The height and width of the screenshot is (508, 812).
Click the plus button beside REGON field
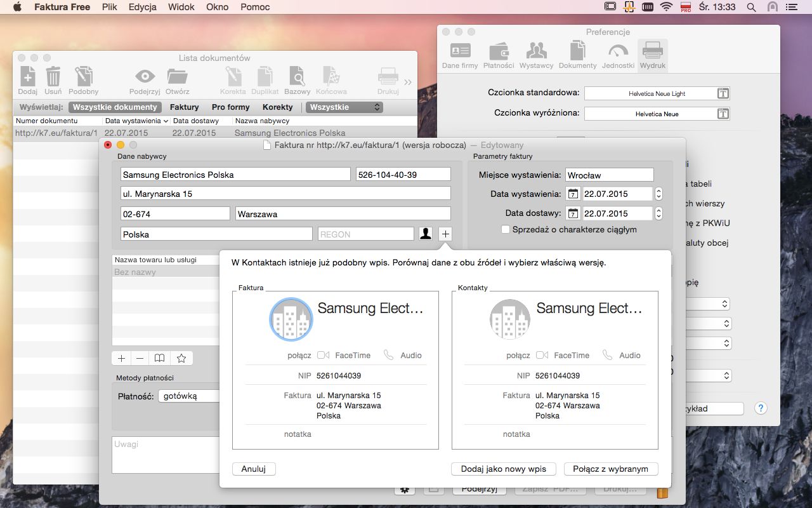coord(445,234)
